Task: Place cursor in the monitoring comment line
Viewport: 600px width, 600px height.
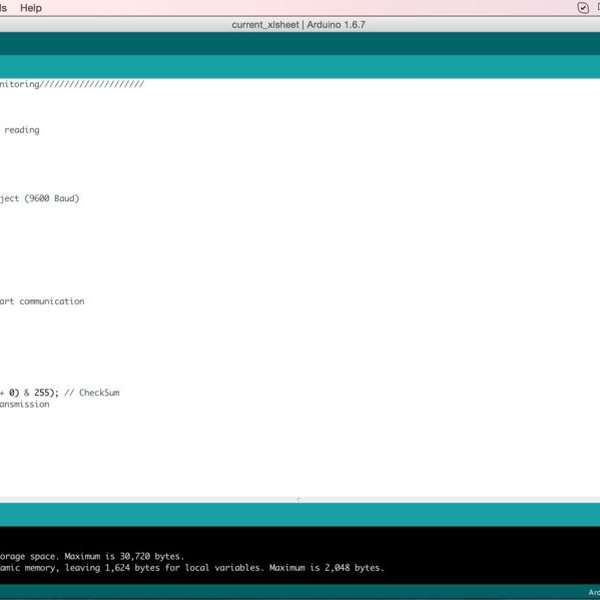Action: point(72,85)
